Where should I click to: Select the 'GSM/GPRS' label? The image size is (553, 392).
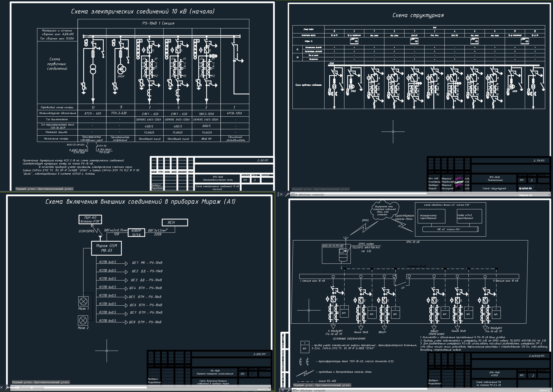coord(87,231)
